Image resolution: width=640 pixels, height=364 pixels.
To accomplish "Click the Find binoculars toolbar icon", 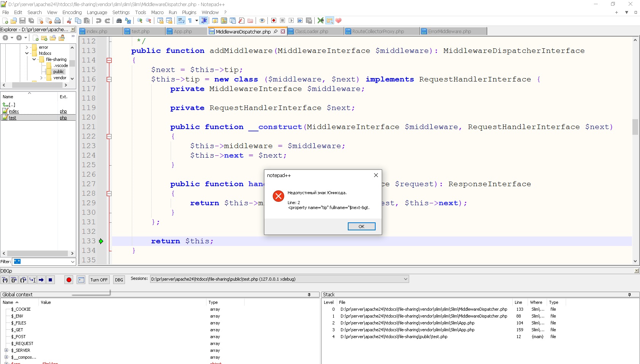I will pyautogui.click(x=119, y=21).
